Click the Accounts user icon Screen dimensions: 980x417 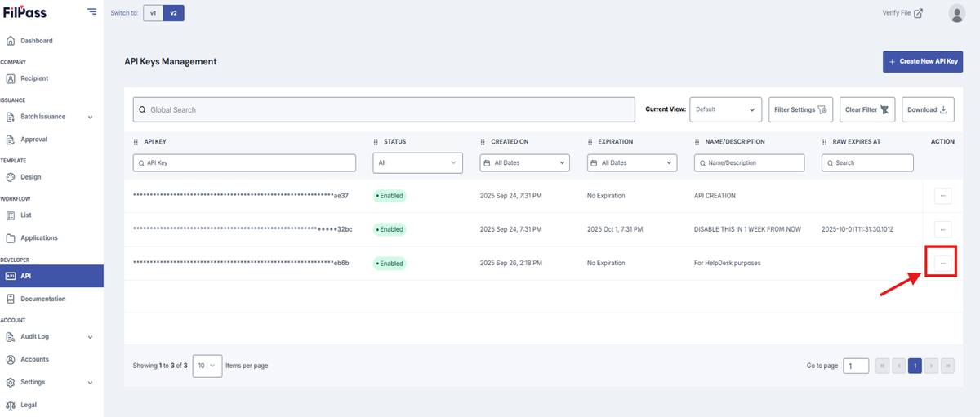pos(11,359)
